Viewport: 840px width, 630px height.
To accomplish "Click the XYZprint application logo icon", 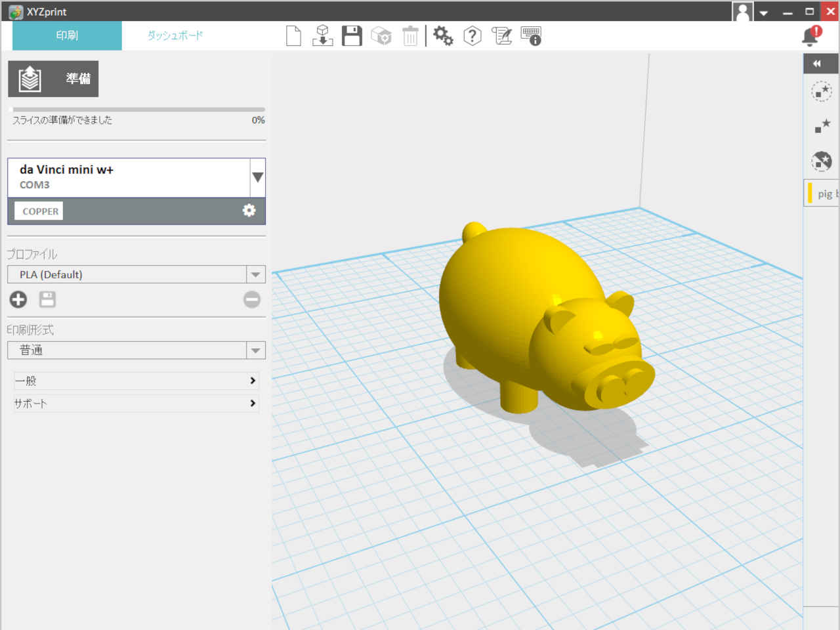I will click(16, 12).
